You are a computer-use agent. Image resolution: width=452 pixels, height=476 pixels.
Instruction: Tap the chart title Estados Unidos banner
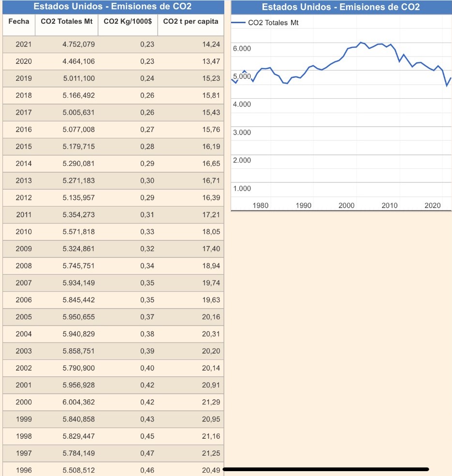tap(341, 7)
